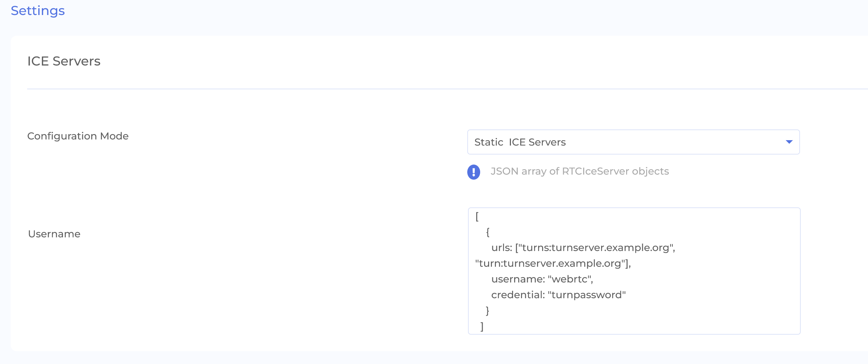868x364 pixels.
Task: Click the closing bracket in the JSON editor
Action: (x=482, y=326)
